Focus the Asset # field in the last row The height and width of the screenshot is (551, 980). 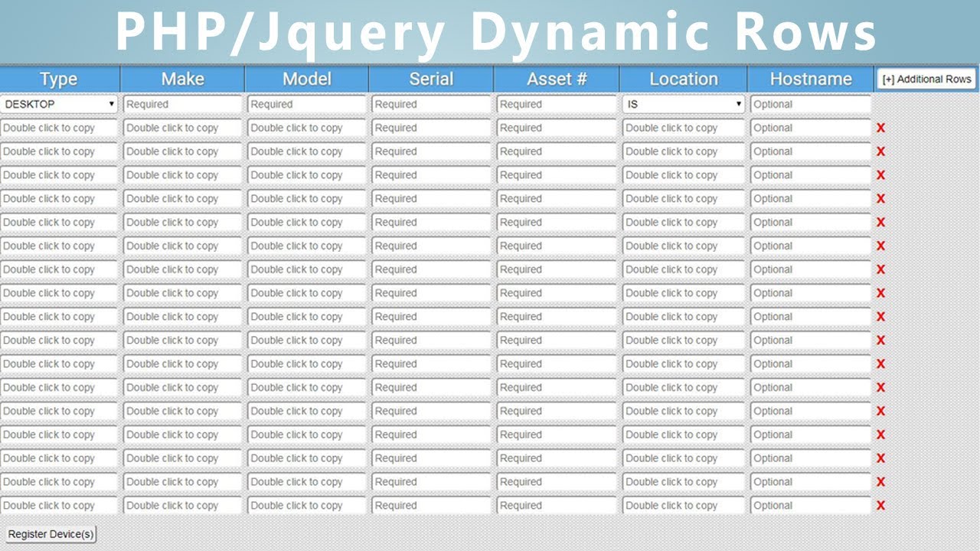point(557,506)
